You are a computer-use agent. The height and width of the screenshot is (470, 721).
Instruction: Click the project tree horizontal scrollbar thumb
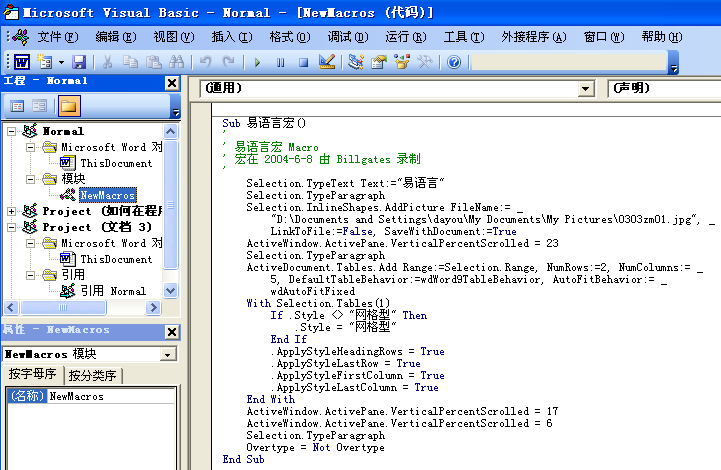pyautogui.click(x=63, y=307)
